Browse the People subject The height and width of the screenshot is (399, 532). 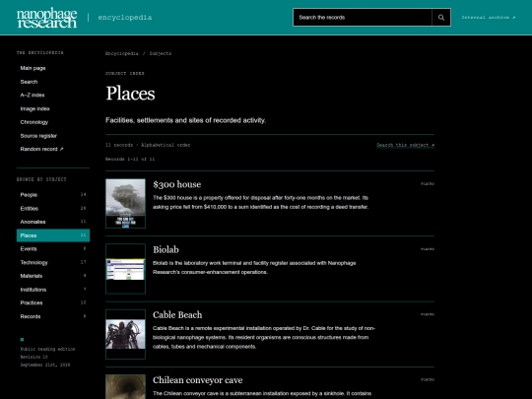[53, 195]
